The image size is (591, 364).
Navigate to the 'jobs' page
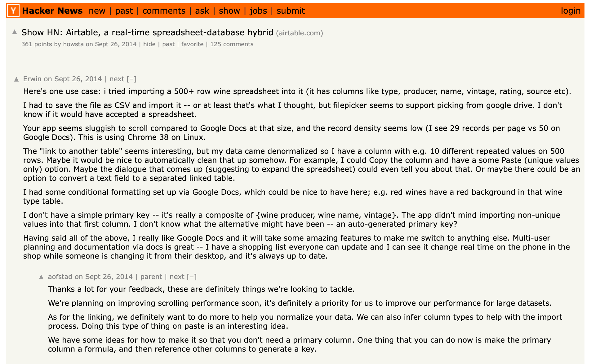[x=258, y=11]
